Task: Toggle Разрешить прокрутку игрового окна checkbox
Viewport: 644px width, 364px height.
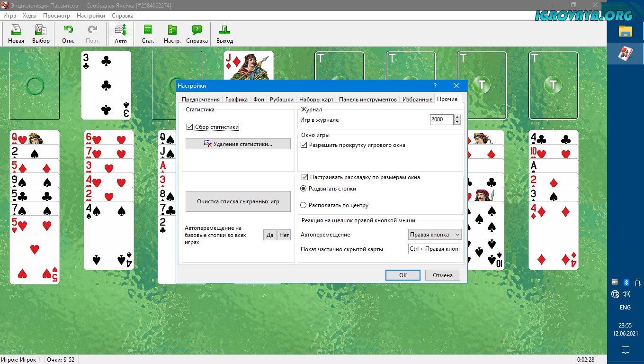Action: click(304, 145)
